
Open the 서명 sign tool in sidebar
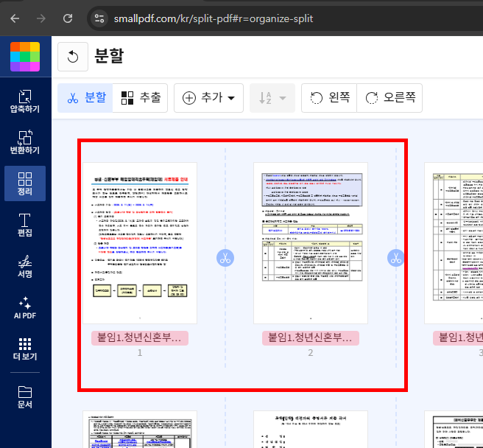point(25,267)
